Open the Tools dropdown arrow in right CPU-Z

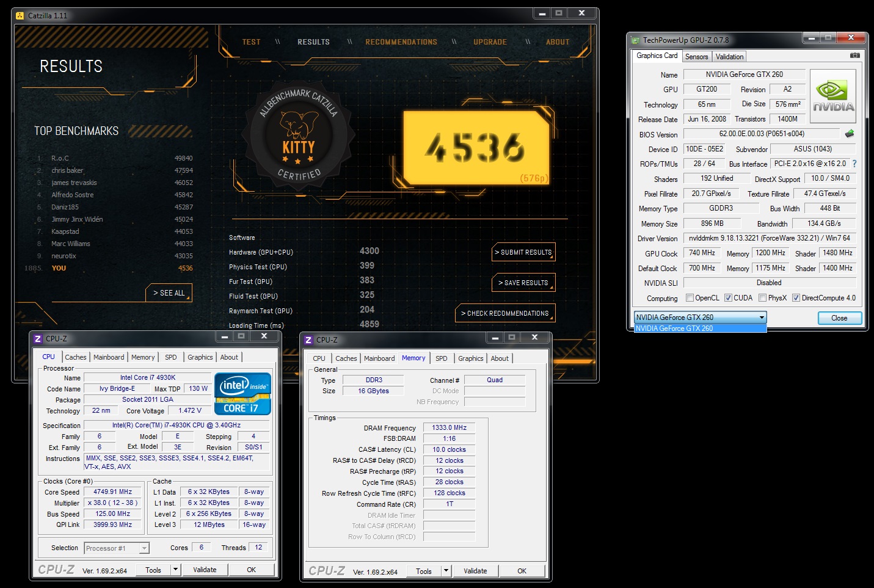coord(446,571)
